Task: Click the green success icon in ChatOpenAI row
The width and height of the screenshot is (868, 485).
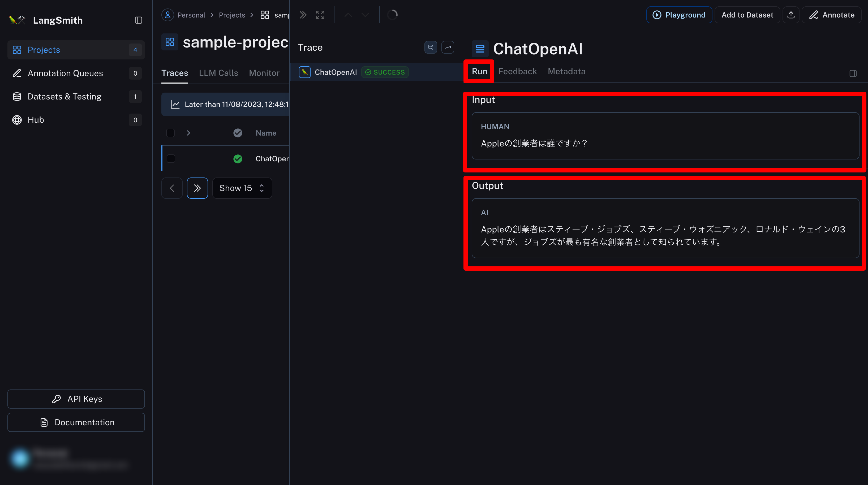Action: point(238,159)
